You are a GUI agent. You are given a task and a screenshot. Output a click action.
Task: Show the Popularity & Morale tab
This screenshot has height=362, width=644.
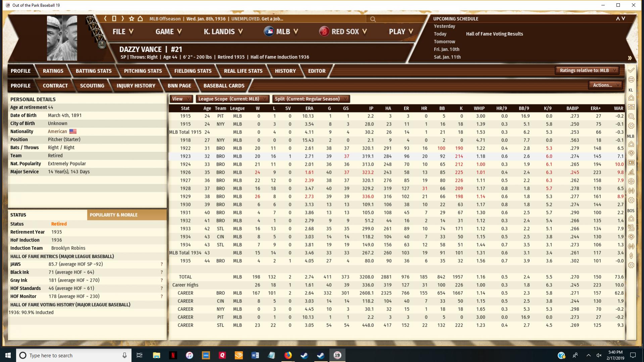pos(127,215)
